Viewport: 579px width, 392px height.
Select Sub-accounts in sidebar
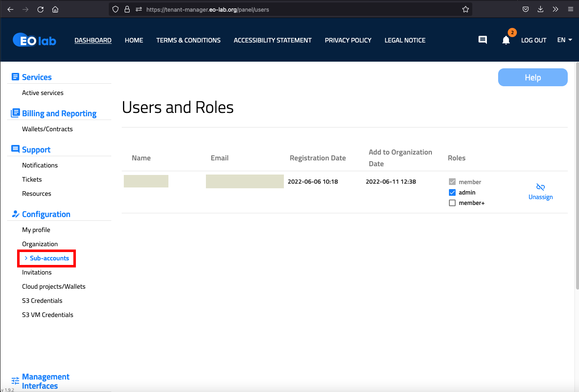point(49,258)
